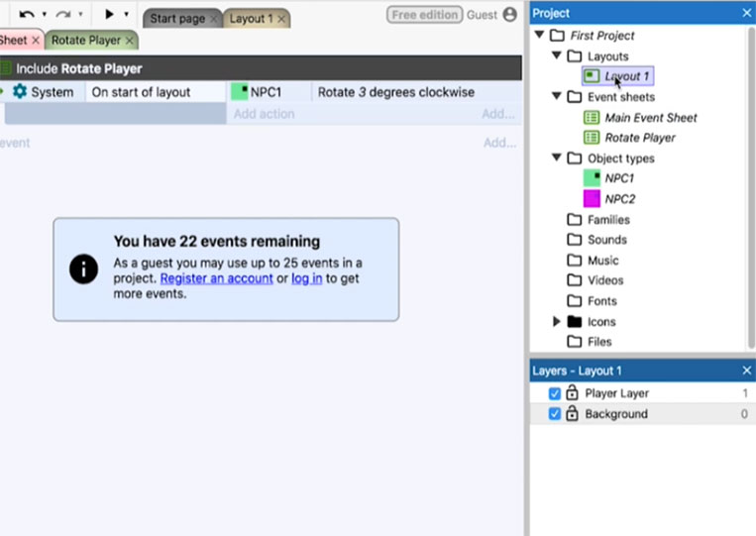Close the Rotate Player tab
756x536 pixels.
(x=129, y=41)
